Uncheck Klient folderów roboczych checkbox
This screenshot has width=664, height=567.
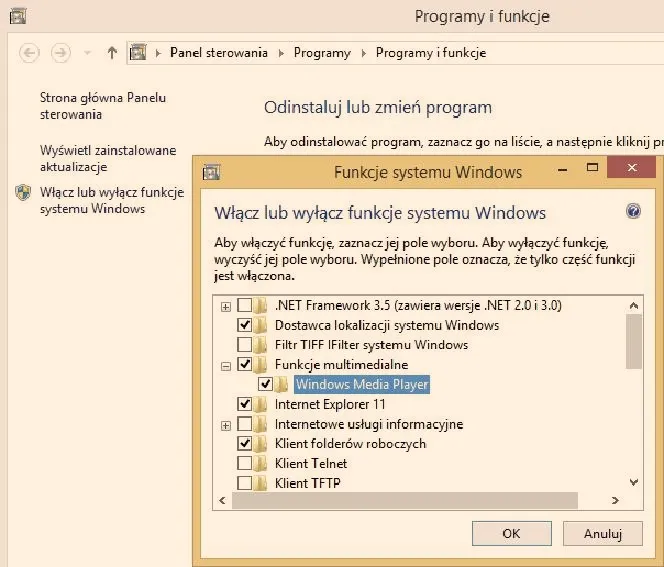click(x=245, y=443)
